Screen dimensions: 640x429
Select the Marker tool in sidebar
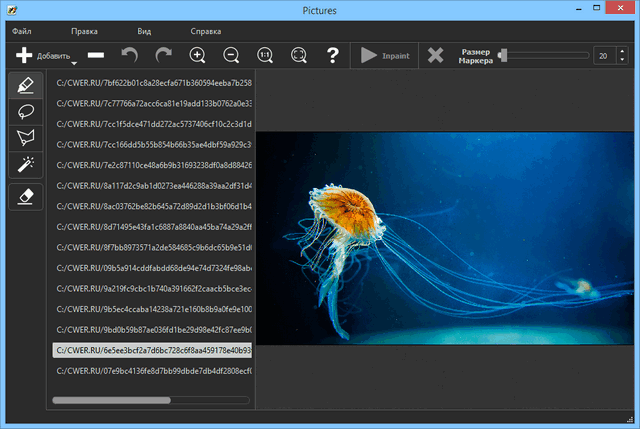(x=25, y=85)
